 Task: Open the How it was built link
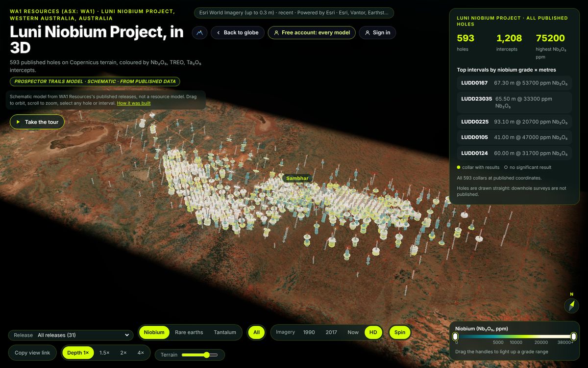[x=134, y=103]
